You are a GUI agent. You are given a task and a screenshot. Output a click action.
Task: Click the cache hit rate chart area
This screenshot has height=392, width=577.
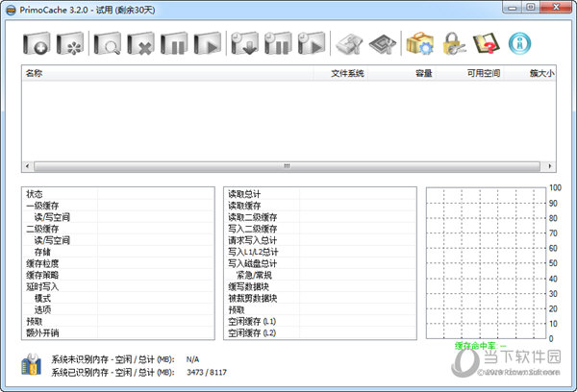click(486, 263)
